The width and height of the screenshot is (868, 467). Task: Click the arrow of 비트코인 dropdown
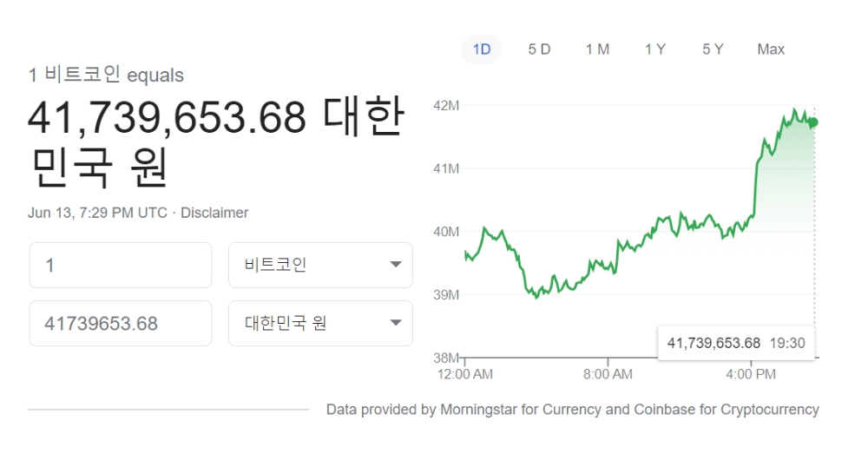[395, 265]
